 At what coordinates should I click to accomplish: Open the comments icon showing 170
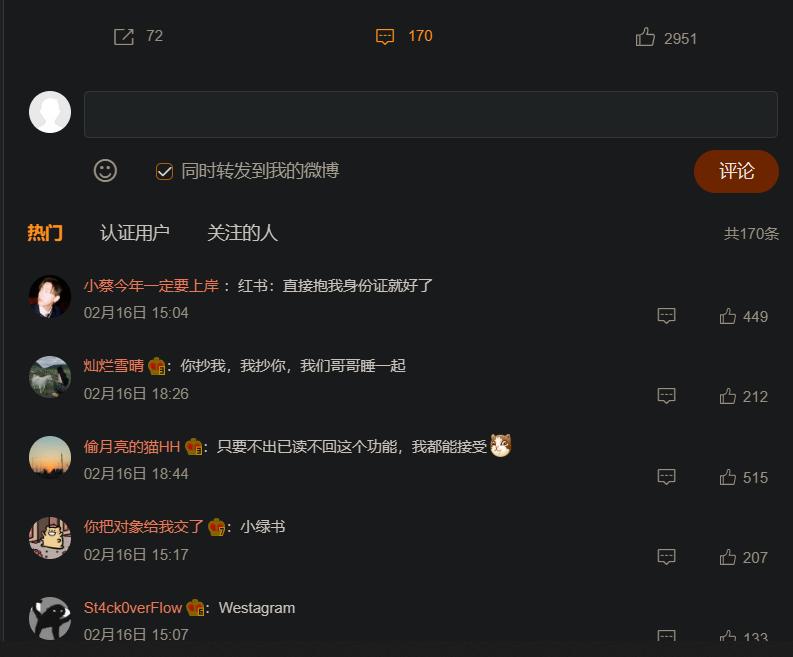coord(385,37)
